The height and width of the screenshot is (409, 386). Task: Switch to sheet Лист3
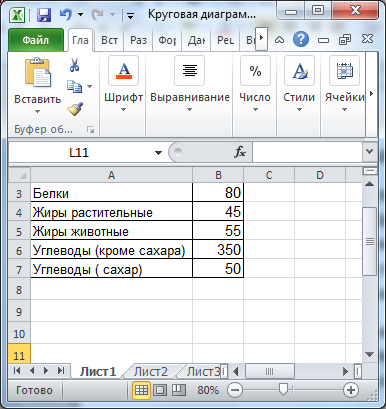click(202, 371)
